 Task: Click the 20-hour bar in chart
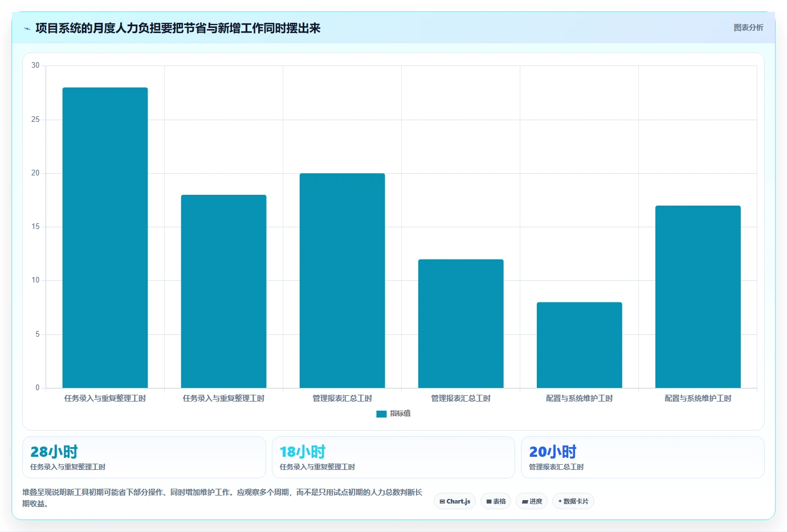342,280
